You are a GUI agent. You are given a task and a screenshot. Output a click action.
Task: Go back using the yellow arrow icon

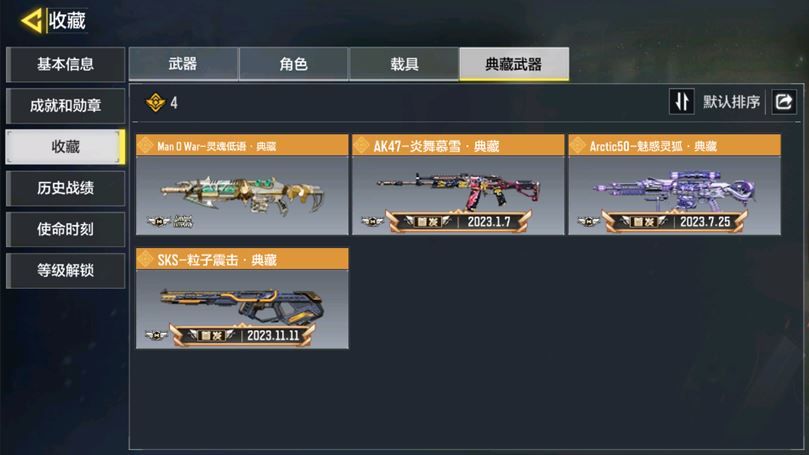[x=31, y=21]
